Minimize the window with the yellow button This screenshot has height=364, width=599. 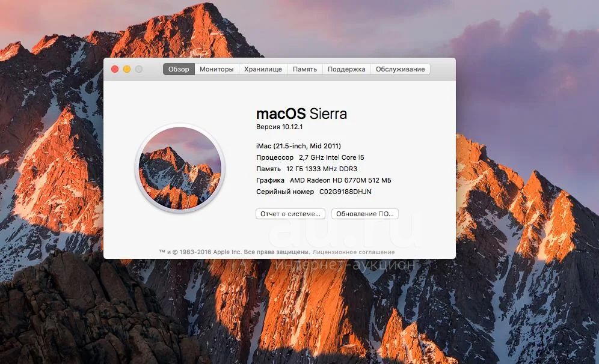127,69
